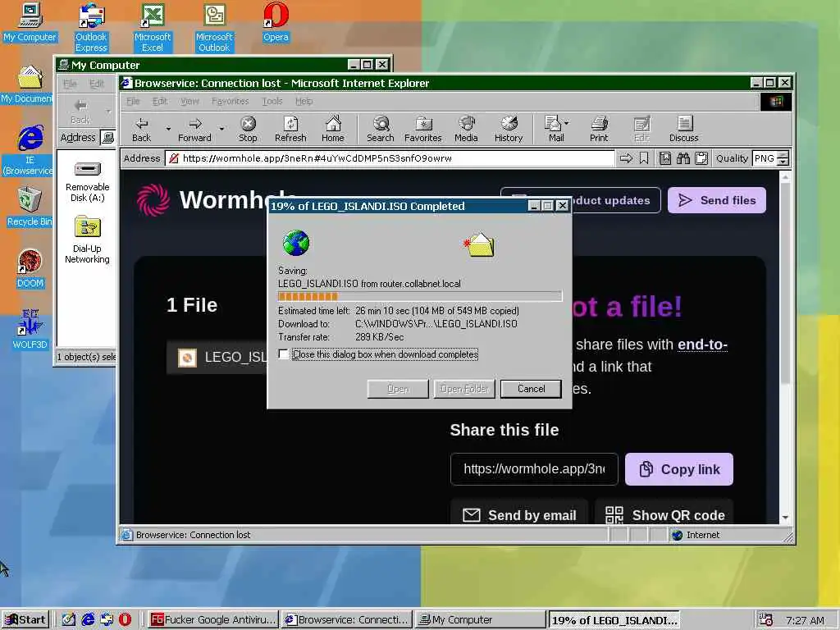Click the Browservice: Connection lost taskbar button
The image size is (840, 630).
tap(347, 620)
